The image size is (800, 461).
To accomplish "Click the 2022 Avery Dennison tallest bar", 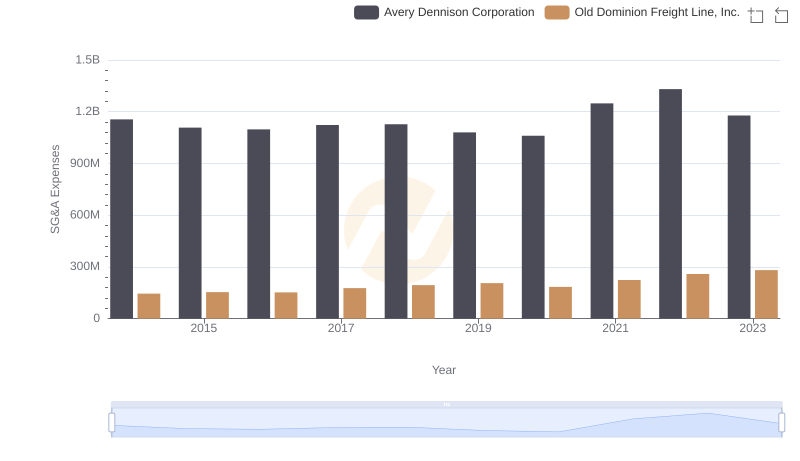I will coord(670,204).
